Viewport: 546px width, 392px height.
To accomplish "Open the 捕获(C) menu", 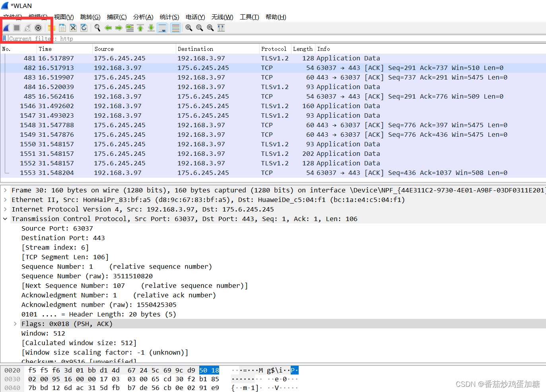I will point(117,17).
